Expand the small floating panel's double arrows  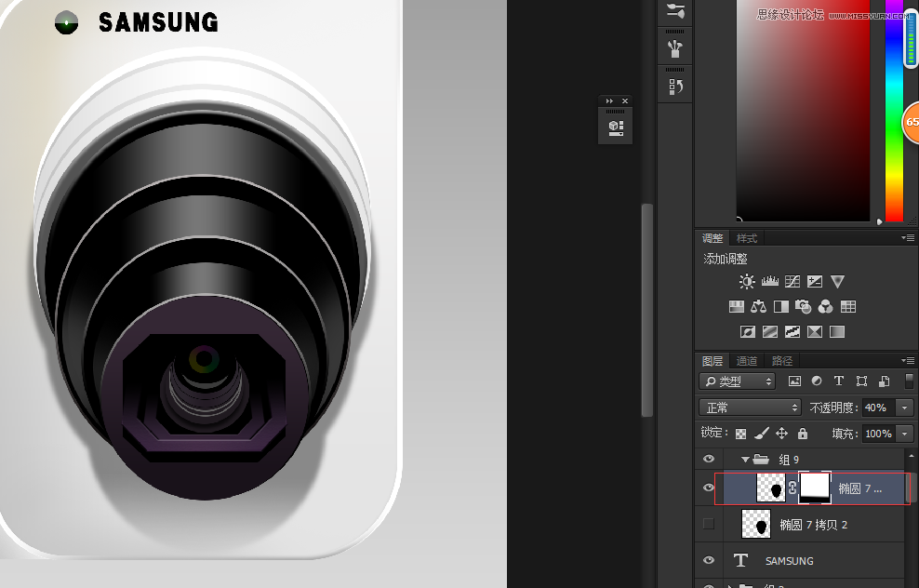click(609, 100)
